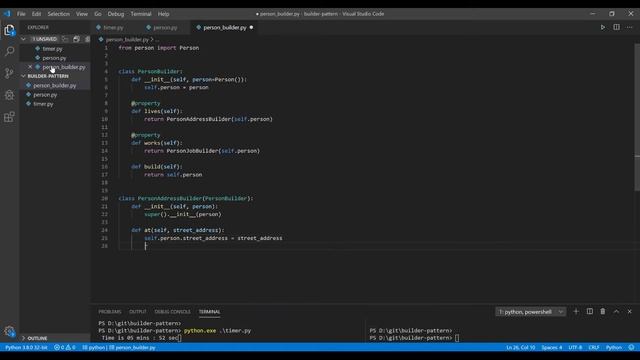Close the terminal panel
The image size is (640, 360).
pos(629,311)
